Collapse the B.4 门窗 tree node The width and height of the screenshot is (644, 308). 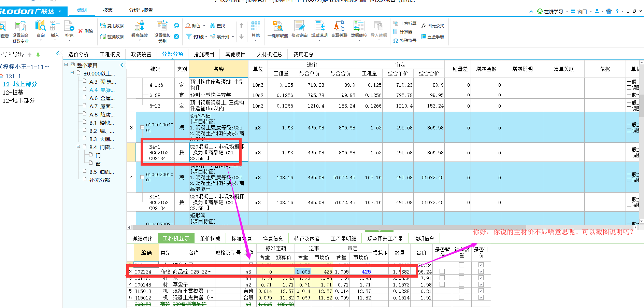(x=78, y=146)
